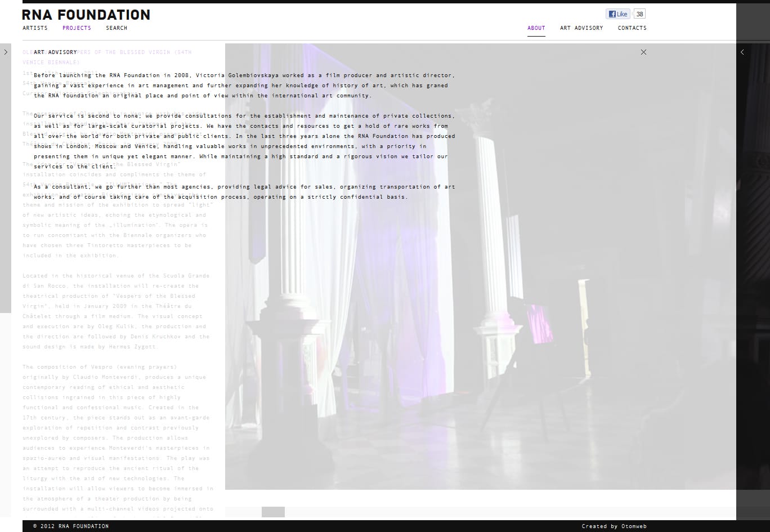The image size is (770, 532).
Task: Click the RNA FOUNDATION logo
Action: [86, 15]
